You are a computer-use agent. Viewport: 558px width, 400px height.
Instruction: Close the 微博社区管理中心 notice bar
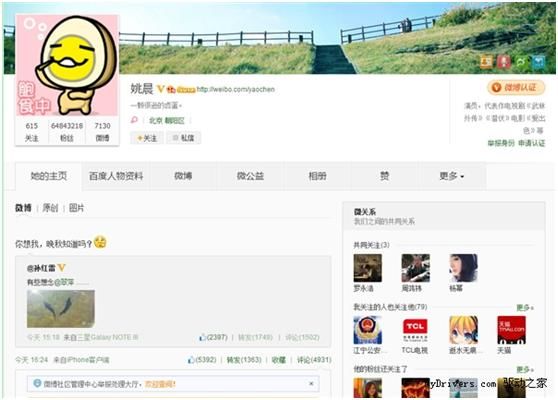(x=311, y=384)
